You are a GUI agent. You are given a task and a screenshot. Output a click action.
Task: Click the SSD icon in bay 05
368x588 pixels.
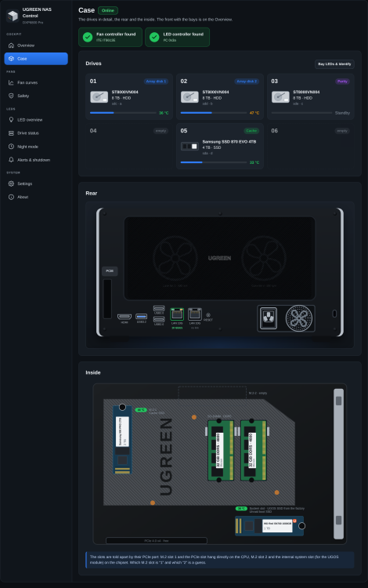tap(189, 147)
